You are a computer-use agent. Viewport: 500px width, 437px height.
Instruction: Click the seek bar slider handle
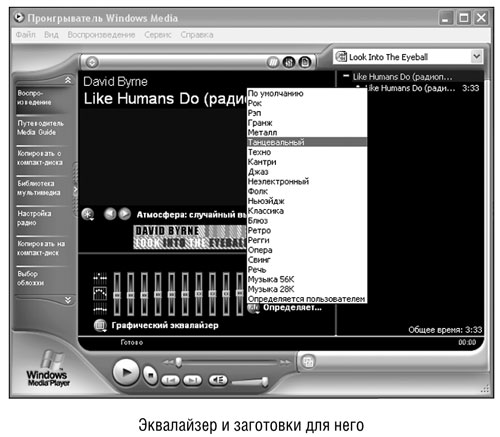(x=179, y=362)
